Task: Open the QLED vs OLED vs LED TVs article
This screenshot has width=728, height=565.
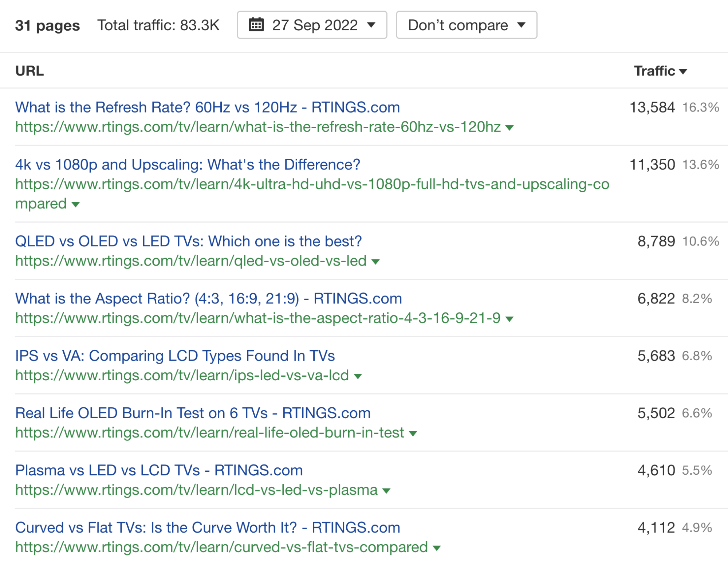Action: (x=189, y=240)
